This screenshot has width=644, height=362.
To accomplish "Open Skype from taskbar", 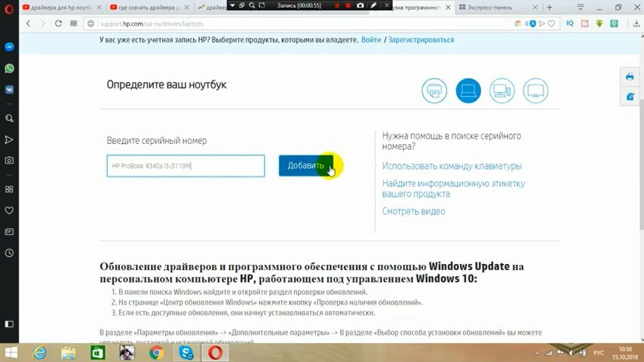I will [186, 352].
